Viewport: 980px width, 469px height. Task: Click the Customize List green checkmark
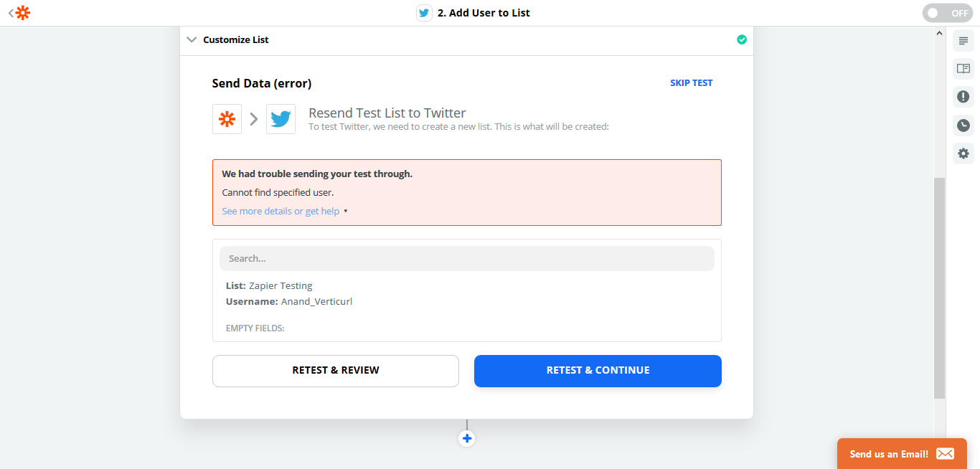742,40
